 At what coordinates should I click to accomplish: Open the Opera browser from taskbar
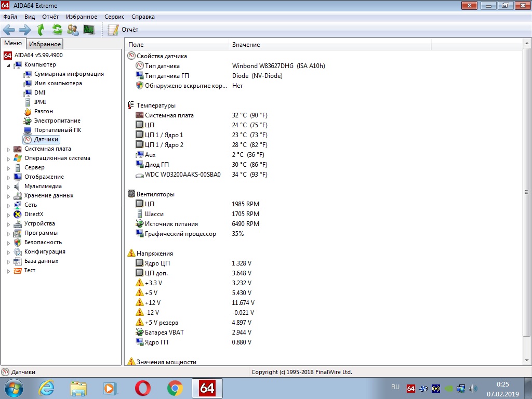click(142, 388)
